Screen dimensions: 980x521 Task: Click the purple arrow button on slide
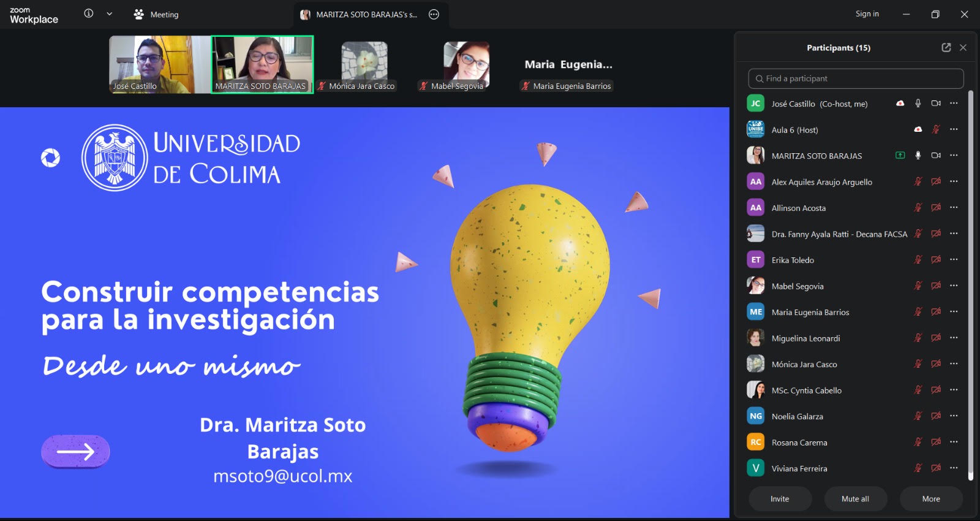pos(75,452)
